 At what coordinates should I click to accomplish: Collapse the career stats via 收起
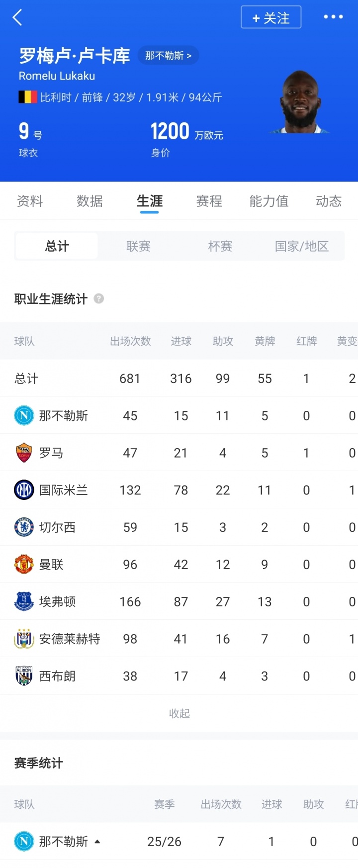[179, 713]
